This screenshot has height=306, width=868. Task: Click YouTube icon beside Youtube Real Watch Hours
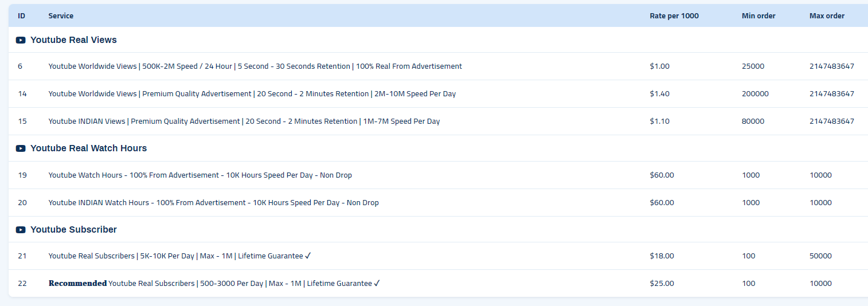point(21,148)
